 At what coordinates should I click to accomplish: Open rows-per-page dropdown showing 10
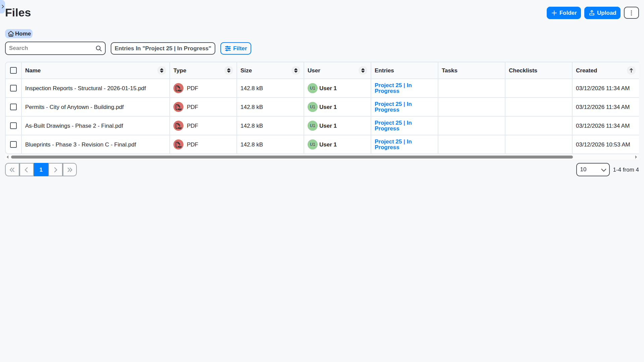tap(593, 170)
